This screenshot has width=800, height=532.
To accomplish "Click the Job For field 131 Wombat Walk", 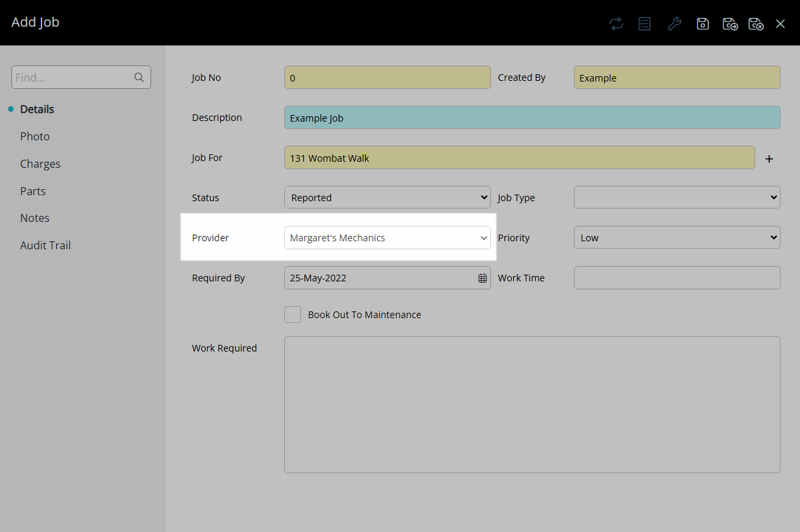I will [519, 158].
